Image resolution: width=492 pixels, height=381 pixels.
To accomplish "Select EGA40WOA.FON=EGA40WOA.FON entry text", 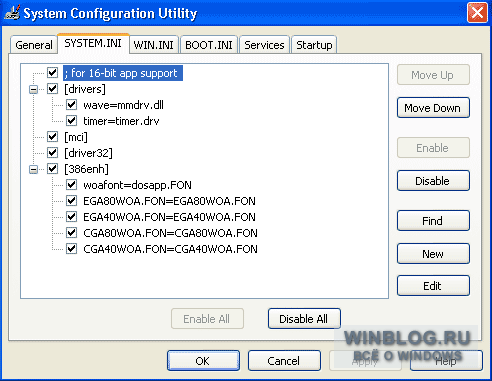I will pyautogui.click(x=169, y=217).
